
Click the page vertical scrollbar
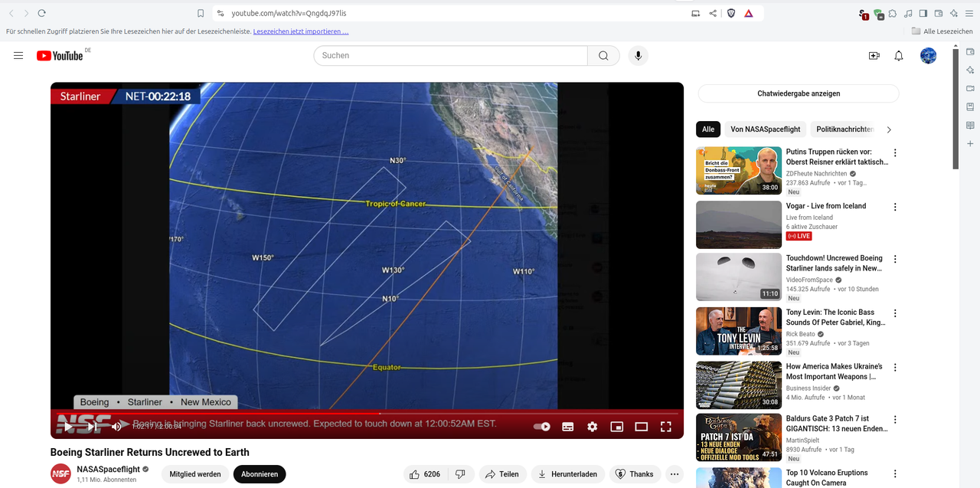[x=955, y=107]
